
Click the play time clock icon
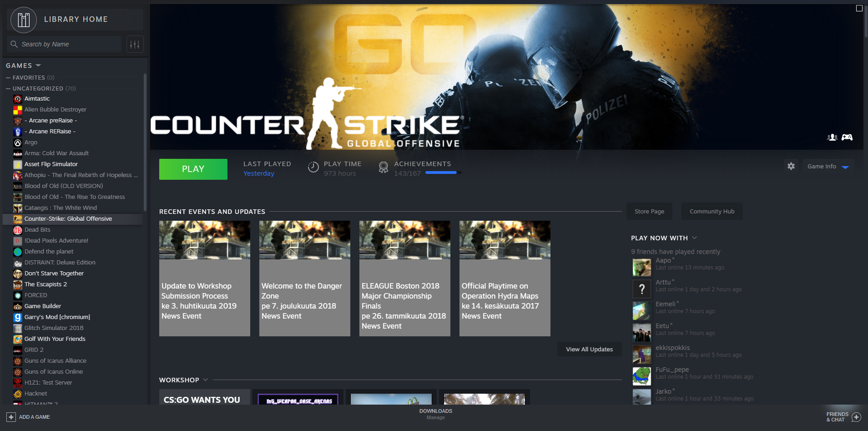[313, 167]
